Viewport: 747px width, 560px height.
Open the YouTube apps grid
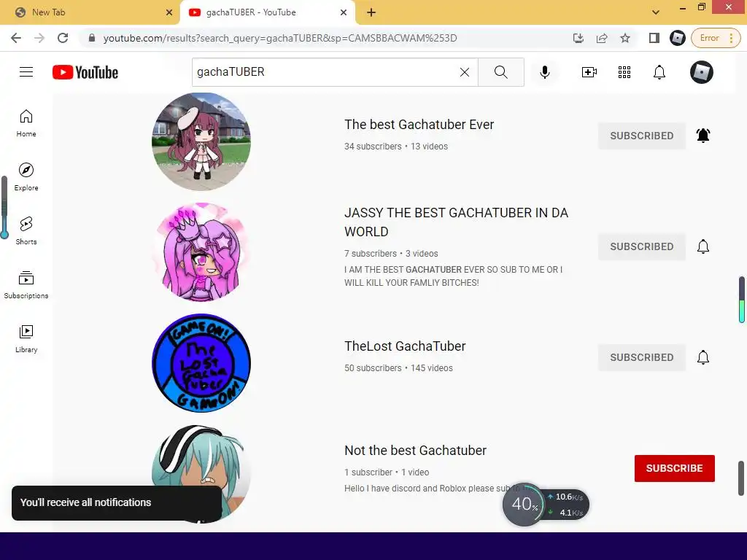click(x=624, y=72)
